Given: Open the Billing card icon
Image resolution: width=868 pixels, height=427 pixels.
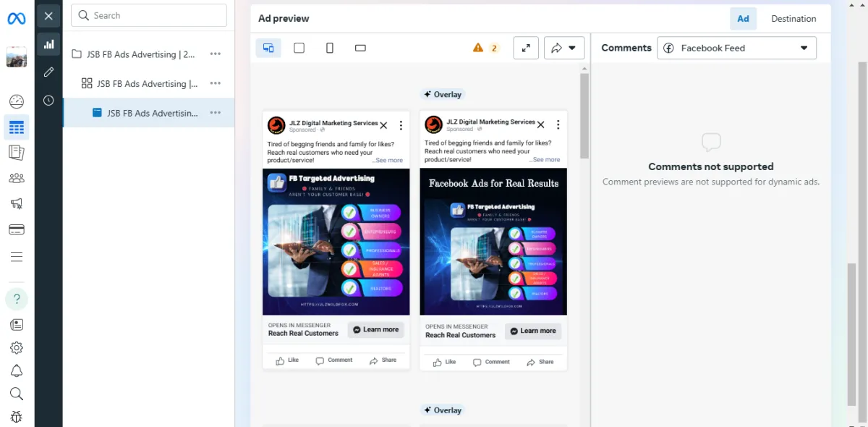Looking at the screenshot, I should pos(17,229).
